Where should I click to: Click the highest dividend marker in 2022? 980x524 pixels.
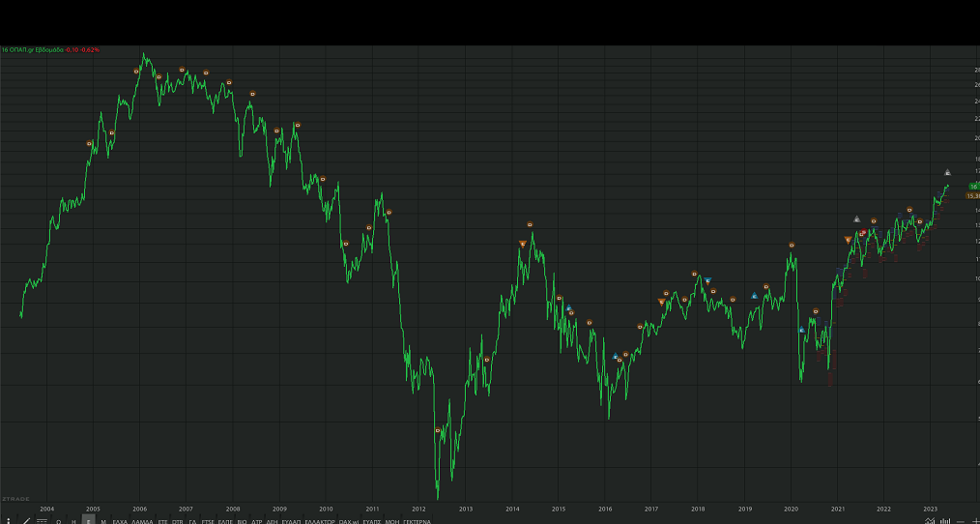[x=909, y=210]
